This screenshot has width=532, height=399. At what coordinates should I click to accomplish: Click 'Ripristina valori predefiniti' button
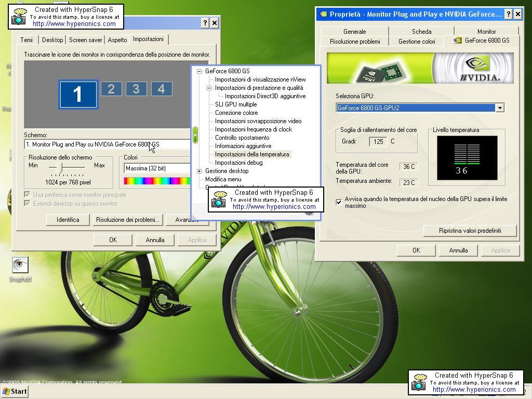click(470, 231)
